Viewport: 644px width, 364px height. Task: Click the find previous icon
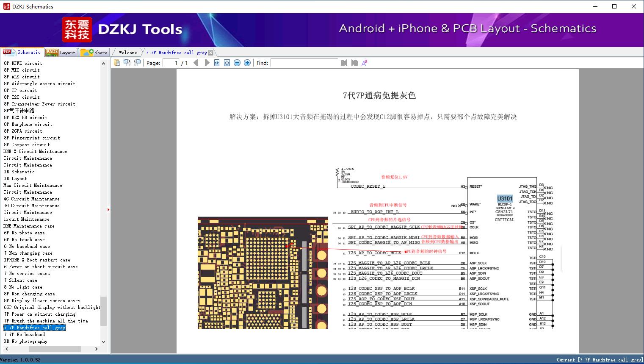344,63
